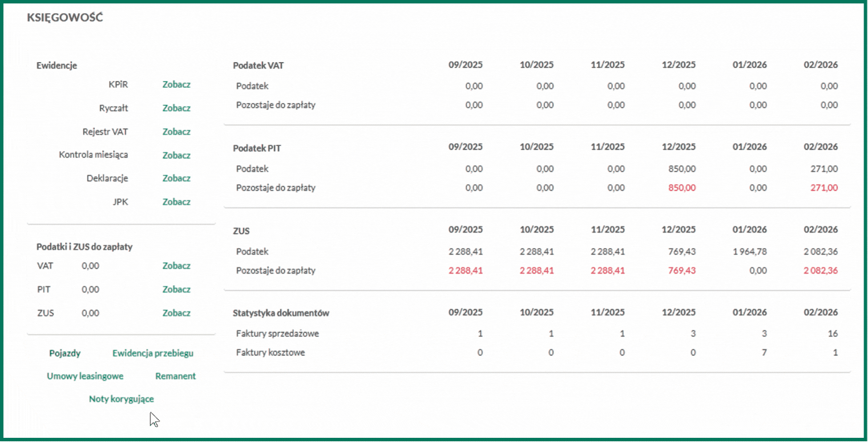Click ZUS Podatek value 1 964,78

coord(750,252)
